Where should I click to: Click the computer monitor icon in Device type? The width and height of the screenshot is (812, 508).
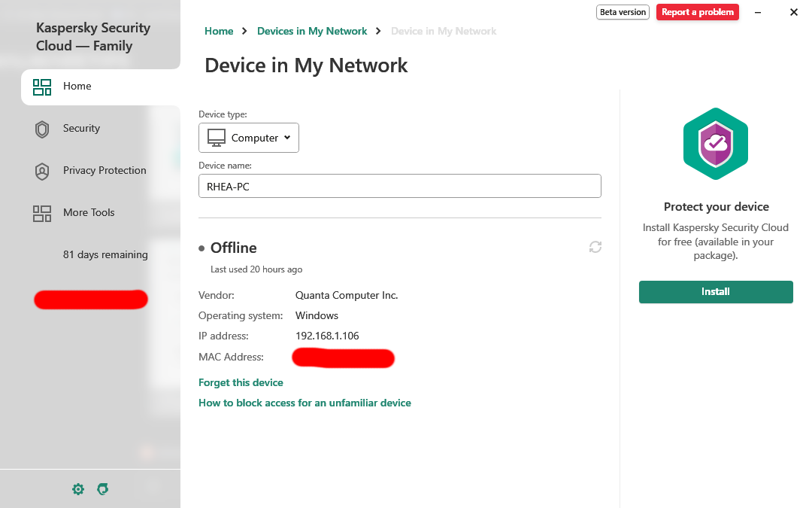point(217,138)
